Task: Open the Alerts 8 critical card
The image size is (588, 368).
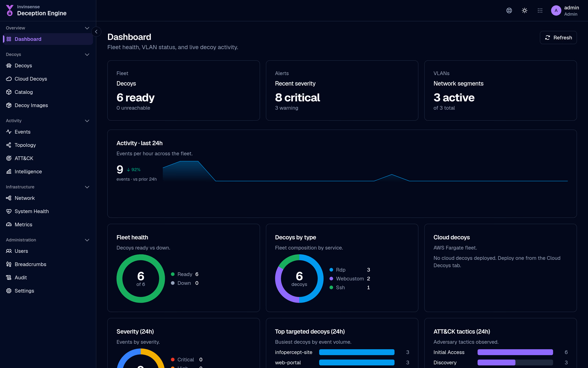Action: [342, 91]
